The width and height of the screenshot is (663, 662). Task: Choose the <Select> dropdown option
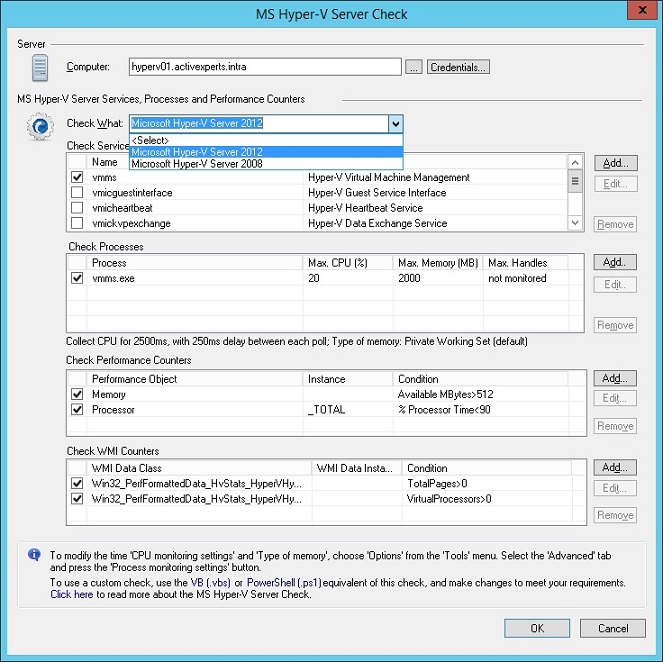tap(266, 140)
